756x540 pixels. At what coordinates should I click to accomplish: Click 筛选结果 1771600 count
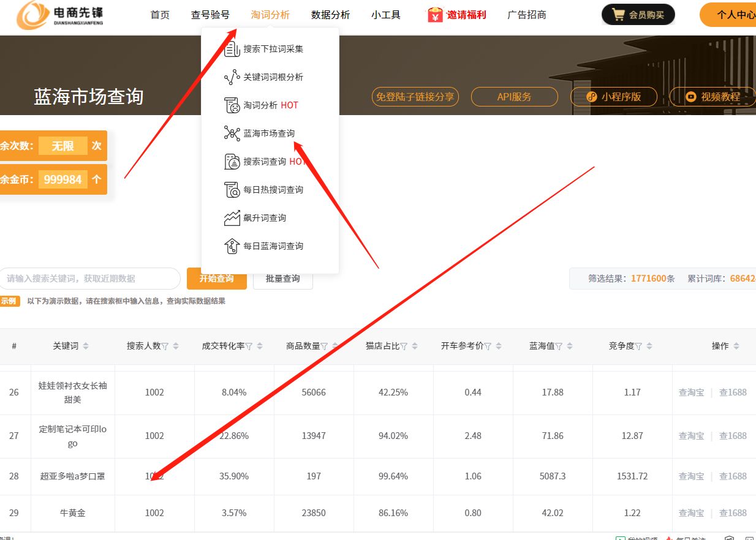tap(649, 279)
